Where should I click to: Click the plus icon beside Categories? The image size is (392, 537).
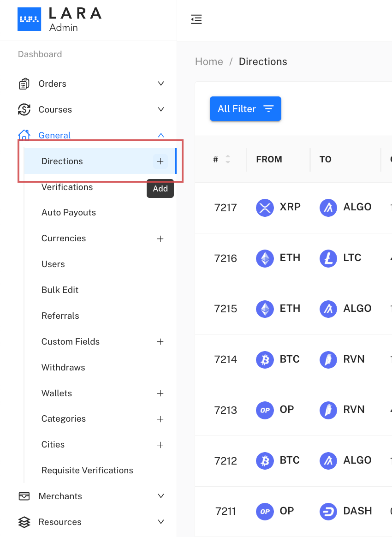point(160,419)
